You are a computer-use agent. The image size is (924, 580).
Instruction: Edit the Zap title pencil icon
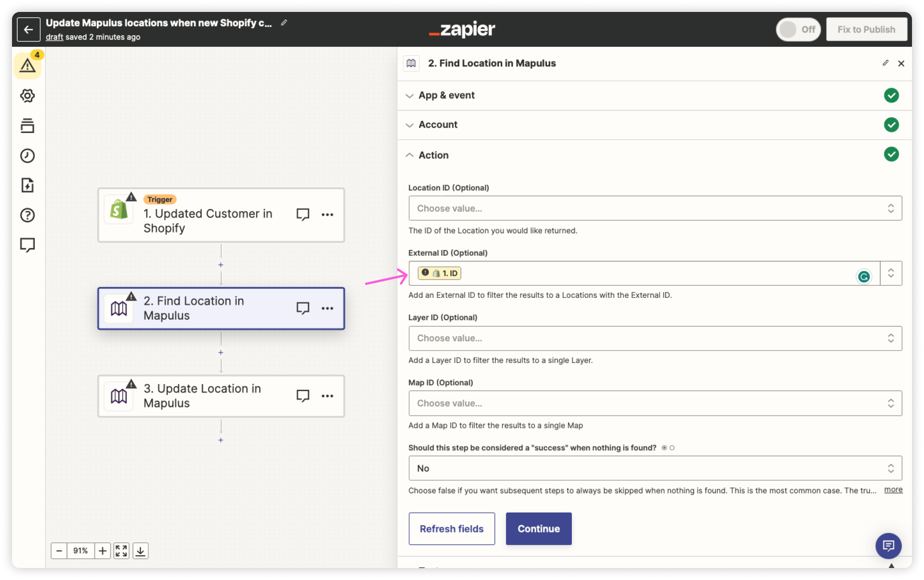point(284,22)
